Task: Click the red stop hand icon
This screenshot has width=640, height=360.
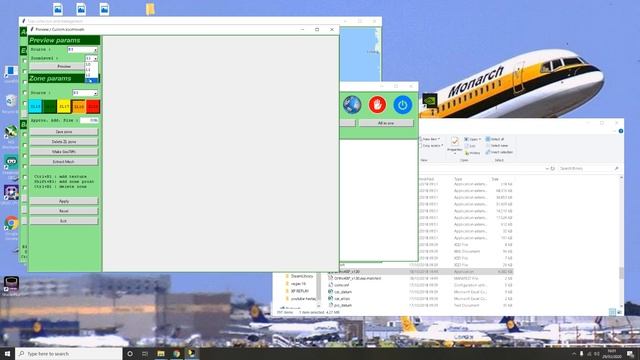Action: coord(377,104)
